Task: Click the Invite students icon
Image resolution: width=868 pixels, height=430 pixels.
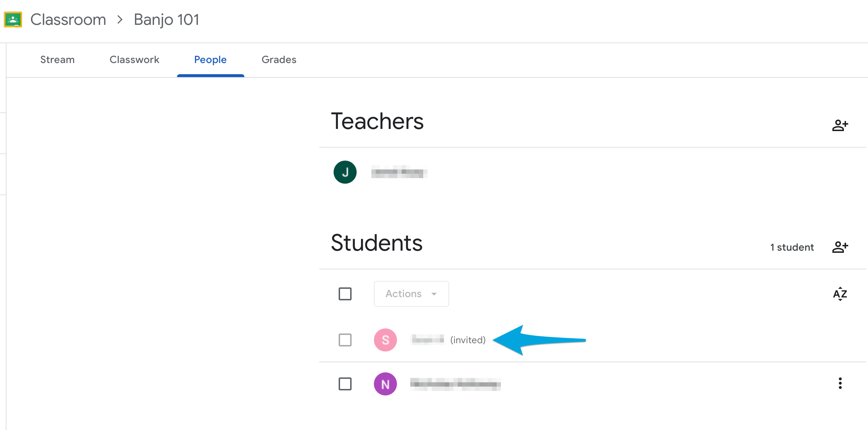Action: point(840,247)
